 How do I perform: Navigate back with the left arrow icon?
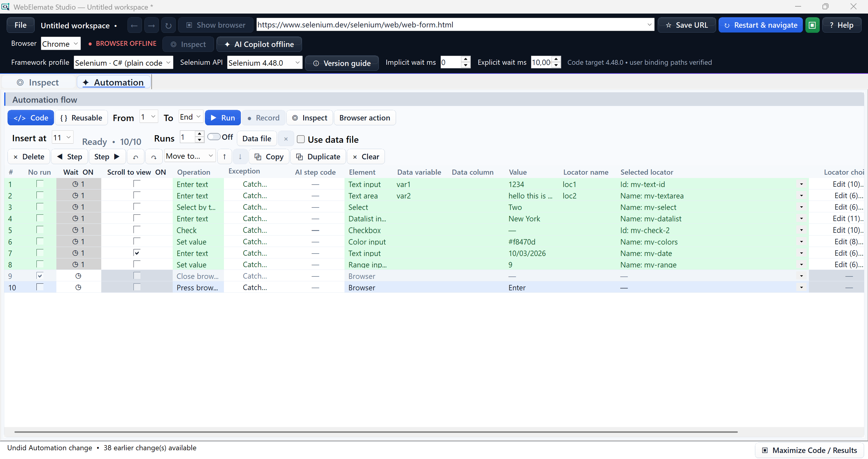[x=134, y=25]
